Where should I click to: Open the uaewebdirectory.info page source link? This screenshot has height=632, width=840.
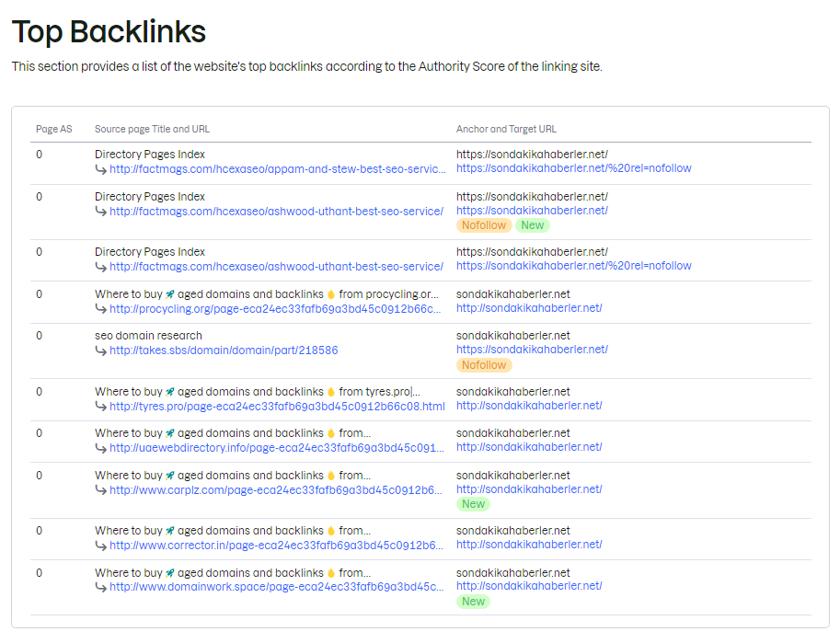point(277,448)
